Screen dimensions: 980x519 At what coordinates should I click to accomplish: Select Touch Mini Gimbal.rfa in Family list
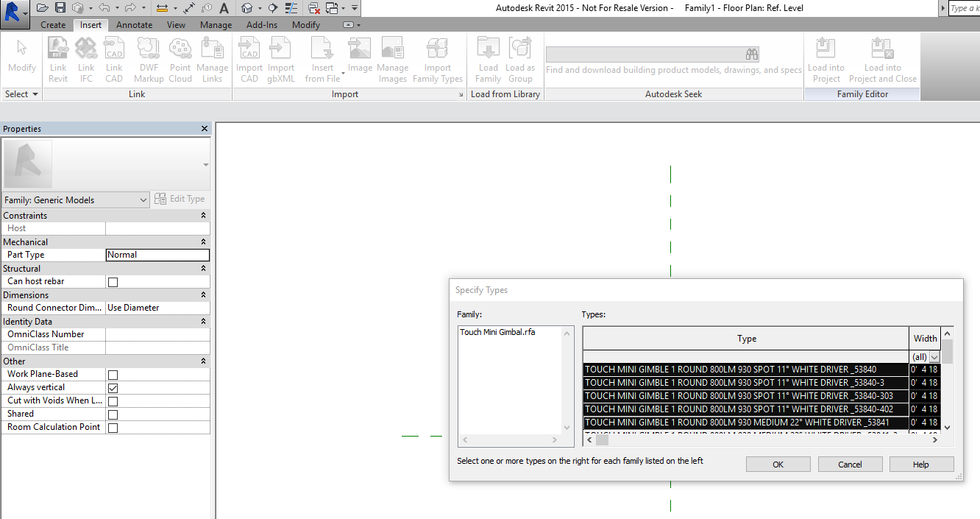pyautogui.click(x=497, y=332)
